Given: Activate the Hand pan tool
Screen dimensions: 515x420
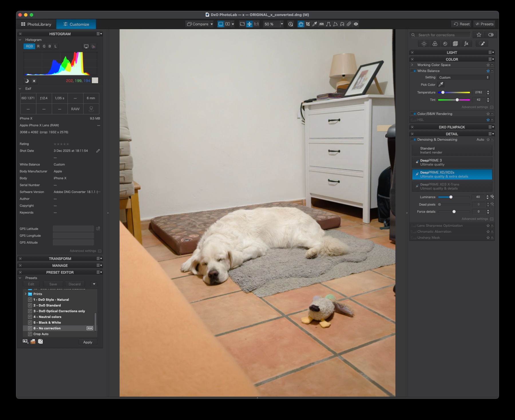Looking at the screenshot, I should (x=300, y=24).
